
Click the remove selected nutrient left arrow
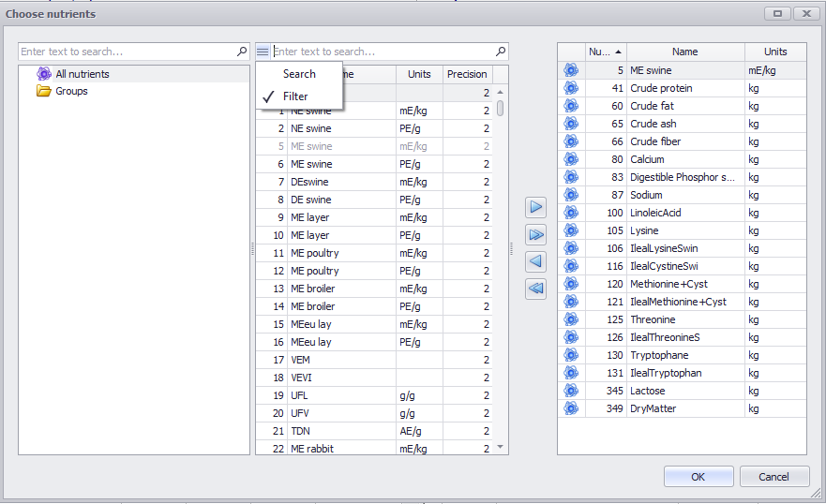pos(535,261)
